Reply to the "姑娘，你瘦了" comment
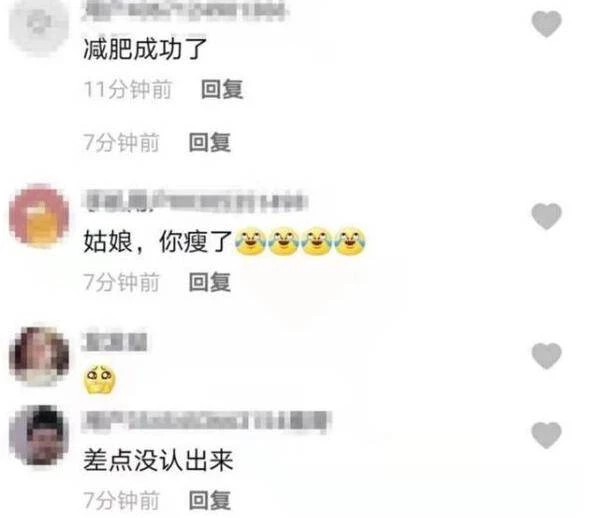 click(210, 282)
